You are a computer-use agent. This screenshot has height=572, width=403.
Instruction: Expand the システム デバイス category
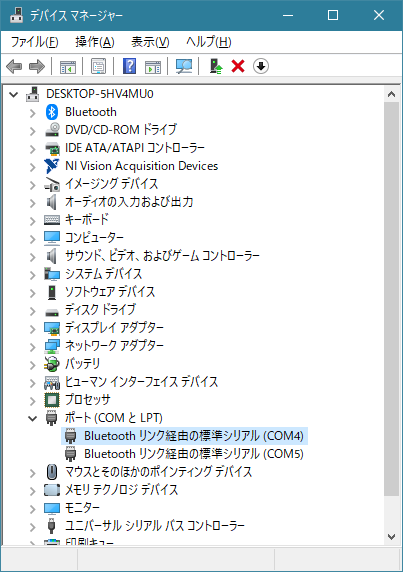(x=32, y=274)
